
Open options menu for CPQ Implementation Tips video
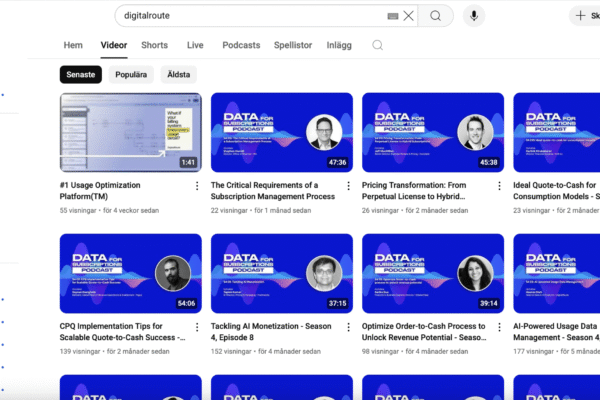pyautogui.click(x=197, y=327)
